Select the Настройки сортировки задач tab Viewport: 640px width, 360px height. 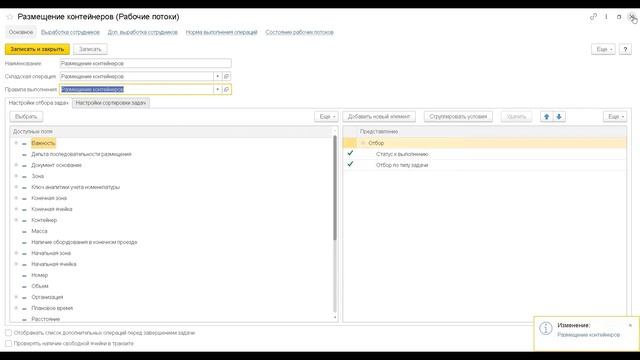(x=111, y=103)
